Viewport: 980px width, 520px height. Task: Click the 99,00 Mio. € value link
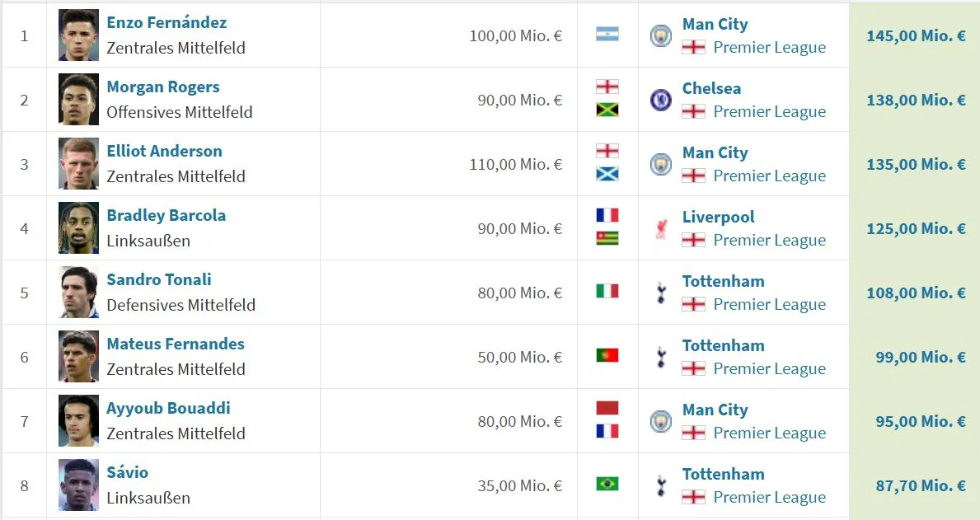(x=920, y=358)
